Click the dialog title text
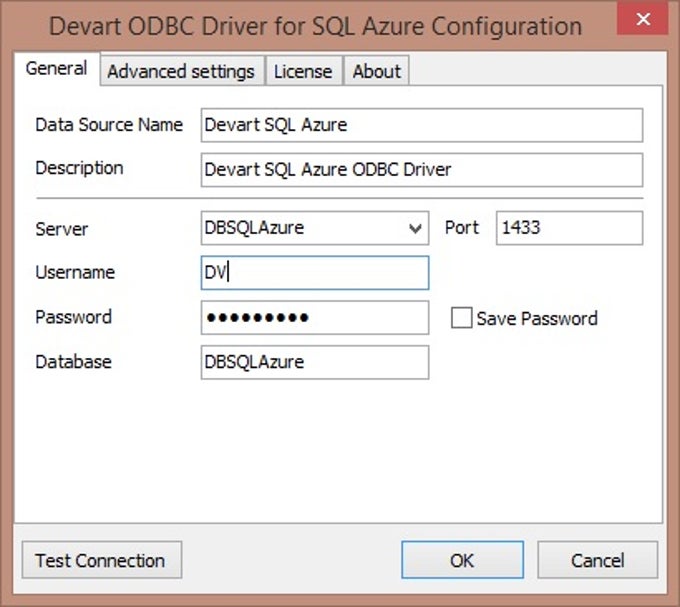This screenshot has height=607, width=680. (315, 26)
